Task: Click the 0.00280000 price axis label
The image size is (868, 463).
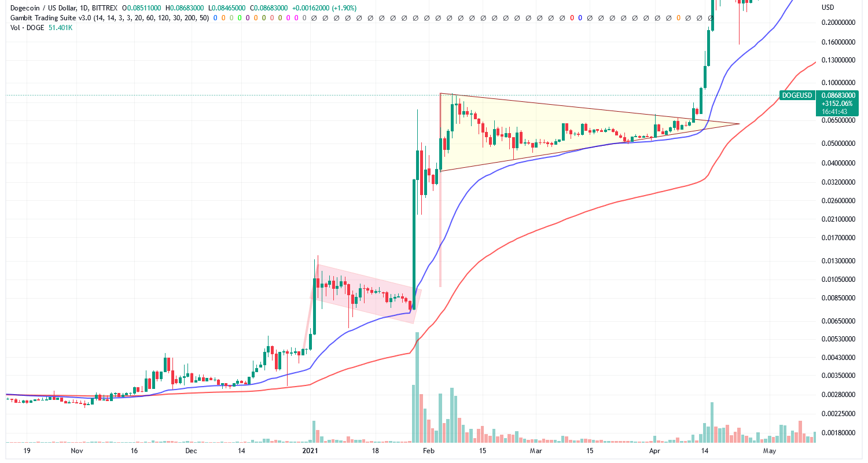Action: (x=839, y=395)
